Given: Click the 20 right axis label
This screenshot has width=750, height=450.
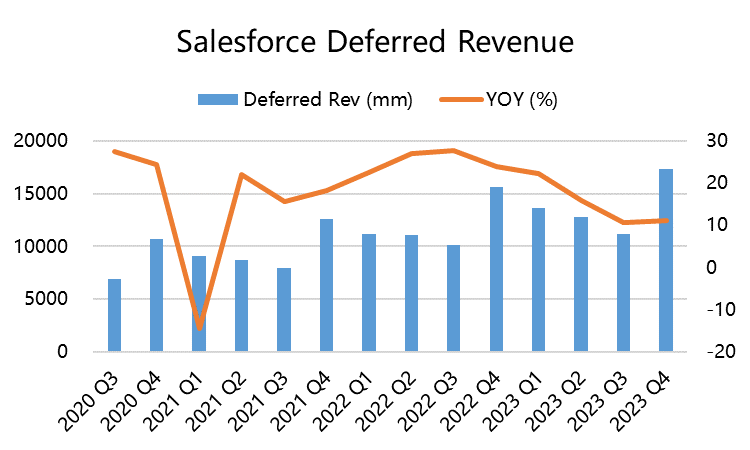Looking at the screenshot, I should [717, 183].
